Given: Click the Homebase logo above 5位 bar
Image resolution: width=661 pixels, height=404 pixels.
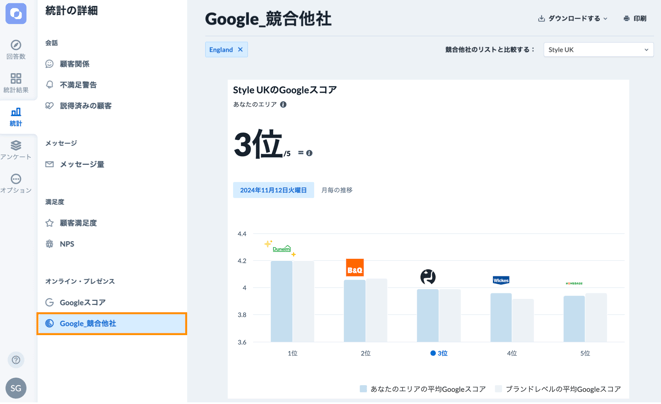Looking at the screenshot, I should [x=574, y=283].
